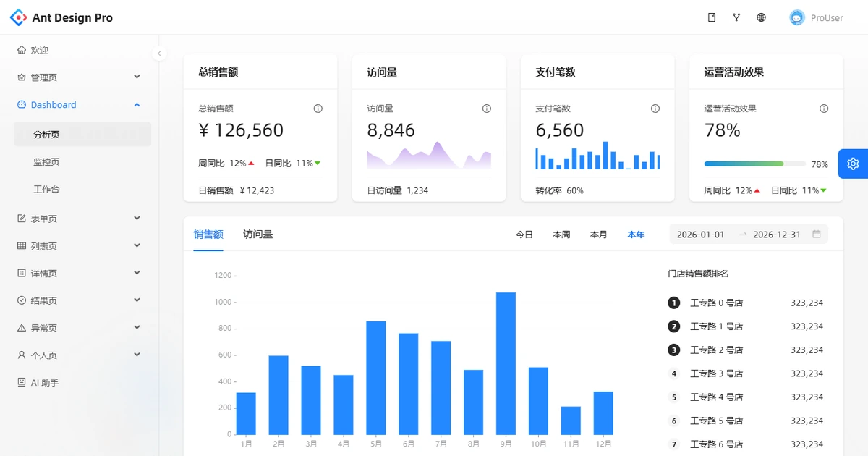Click the Ant Design Pro title text
The height and width of the screenshot is (456, 868).
pos(72,17)
